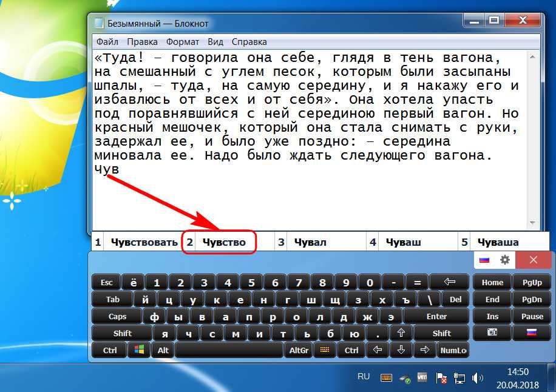Click inside the Notepad text area
Image resolution: width=556 pixels, height=392 pixels.
pyautogui.click(x=303, y=194)
